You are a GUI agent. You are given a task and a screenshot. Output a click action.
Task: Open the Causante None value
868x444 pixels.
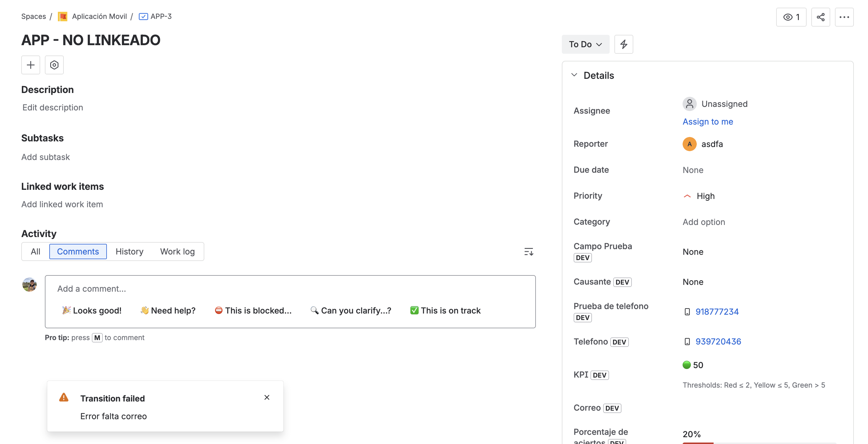click(693, 282)
